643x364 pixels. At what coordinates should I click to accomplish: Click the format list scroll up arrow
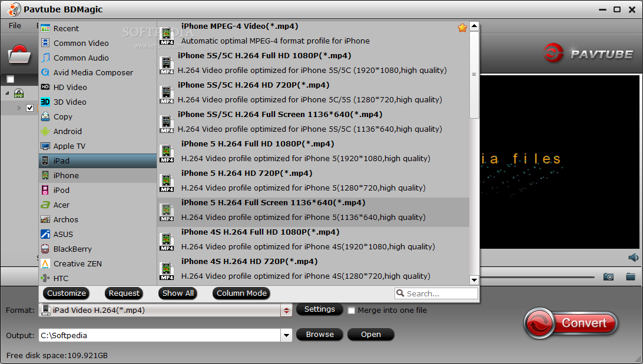tap(474, 26)
